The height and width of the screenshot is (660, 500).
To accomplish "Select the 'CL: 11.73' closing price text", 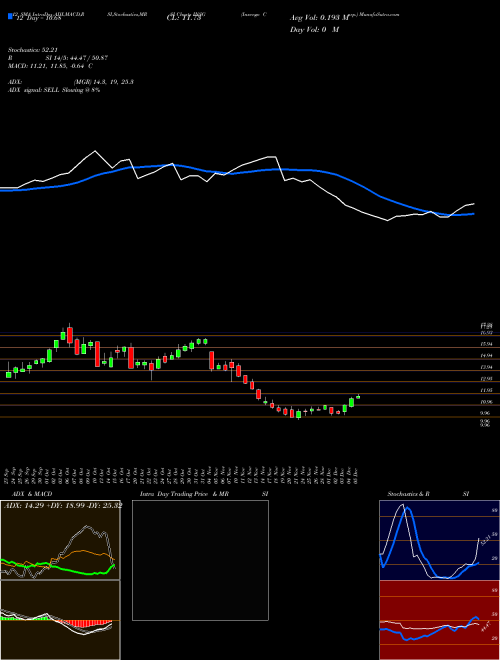I will [x=184, y=18].
